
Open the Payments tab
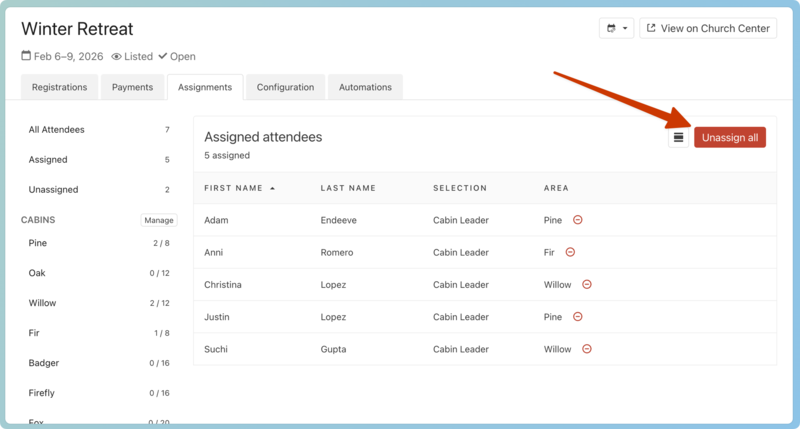(x=132, y=87)
